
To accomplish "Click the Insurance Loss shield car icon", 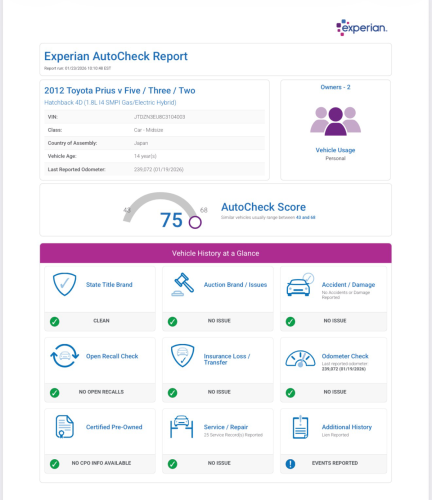I will pyautogui.click(x=182, y=356).
